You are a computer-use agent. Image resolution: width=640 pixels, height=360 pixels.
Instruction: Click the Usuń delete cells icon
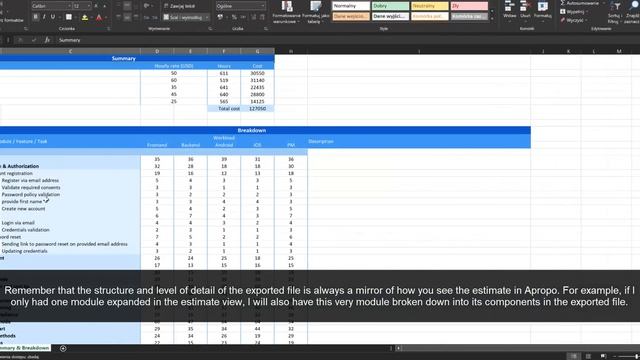point(525,6)
